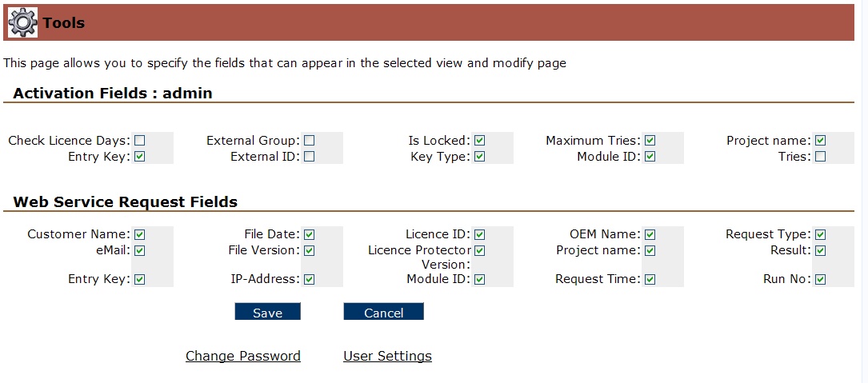Uncheck the Customer Name checkbox
Screen dimensions: 868x383
pyautogui.click(x=139, y=235)
